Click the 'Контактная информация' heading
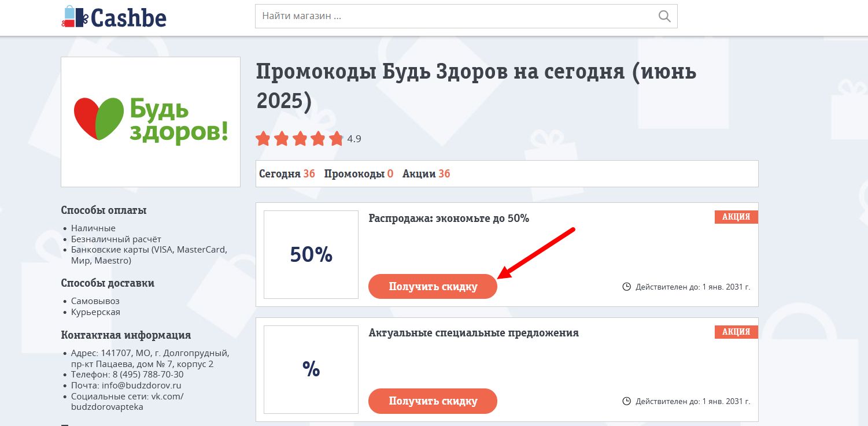The height and width of the screenshot is (426, 868). pyautogui.click(x=125, y=335)
